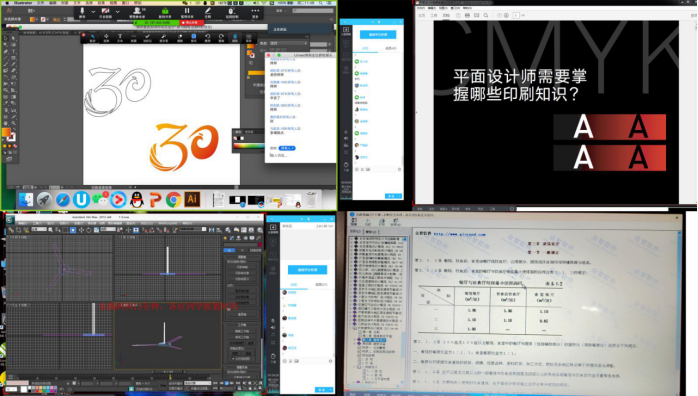698x396 pixels.
Task: Pause the screen share in Zoom toolbar
Action: coord(187,11)
